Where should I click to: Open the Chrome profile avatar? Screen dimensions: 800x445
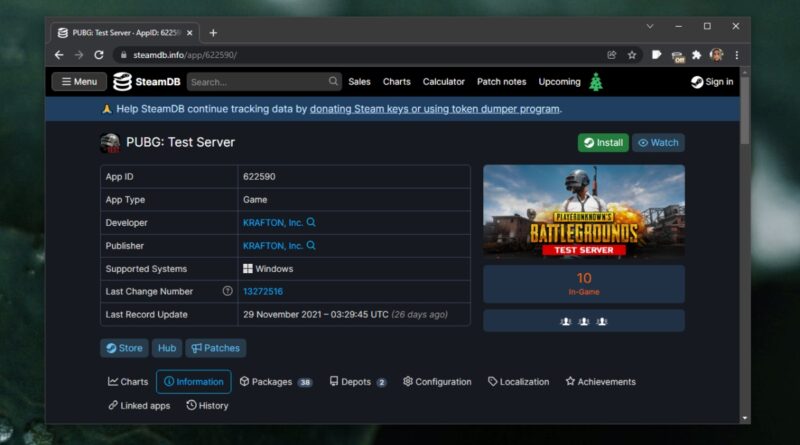tap(716, 55)
